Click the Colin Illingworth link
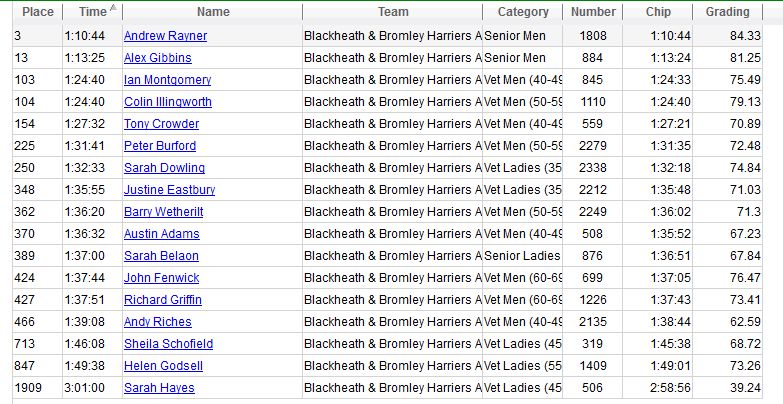The height and width of the screenshot is (404, 783). [x=168, y=102]
